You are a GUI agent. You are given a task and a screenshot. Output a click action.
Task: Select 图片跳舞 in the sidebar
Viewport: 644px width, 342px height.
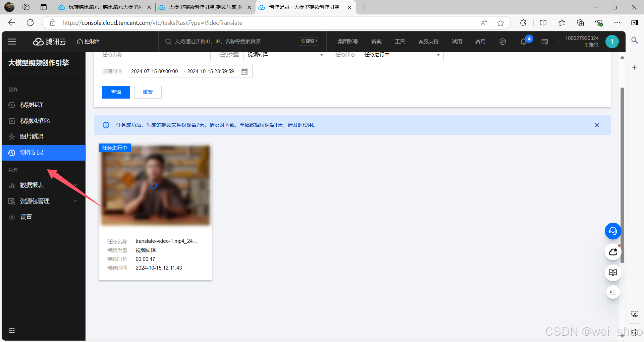click(32, 136)
